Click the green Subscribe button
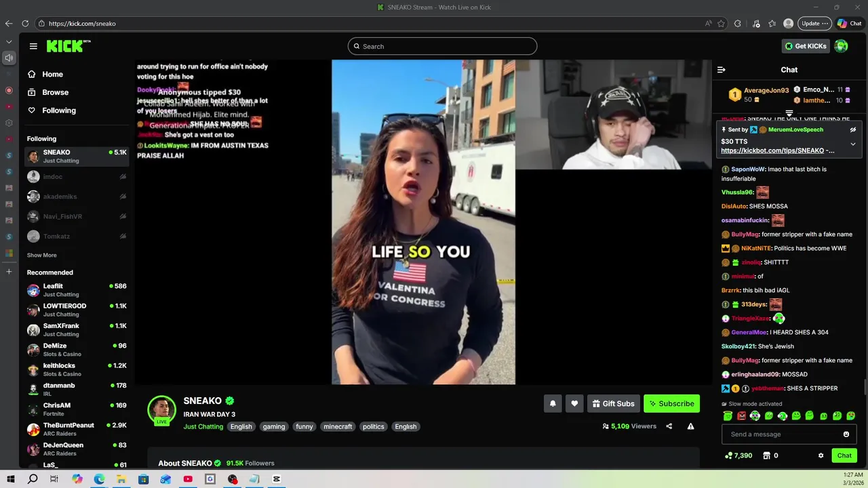 (x=671, y=404)
